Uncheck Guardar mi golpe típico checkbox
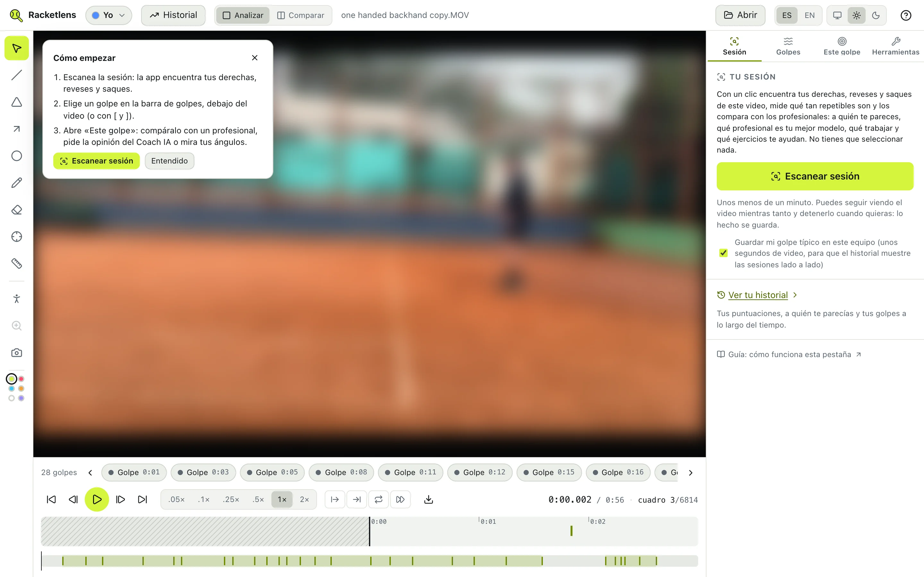The width and height of the screenshot is (924, 577). 723,253
